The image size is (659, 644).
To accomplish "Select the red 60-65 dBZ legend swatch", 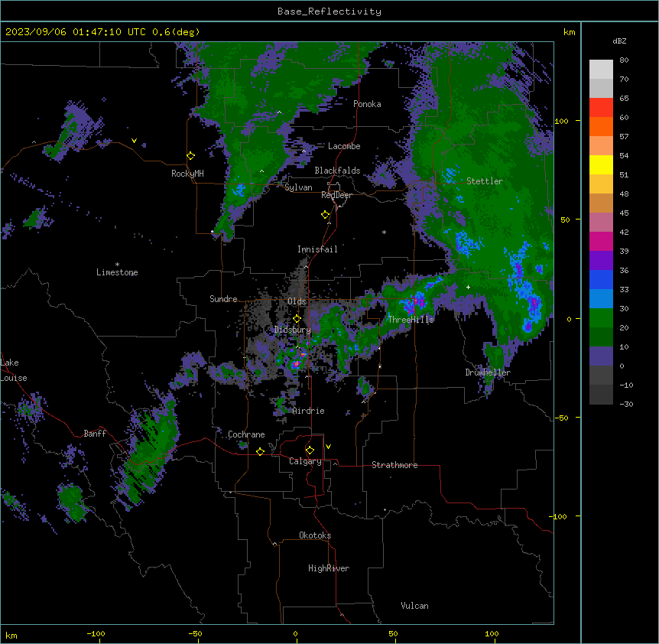I will coord(601,108).
